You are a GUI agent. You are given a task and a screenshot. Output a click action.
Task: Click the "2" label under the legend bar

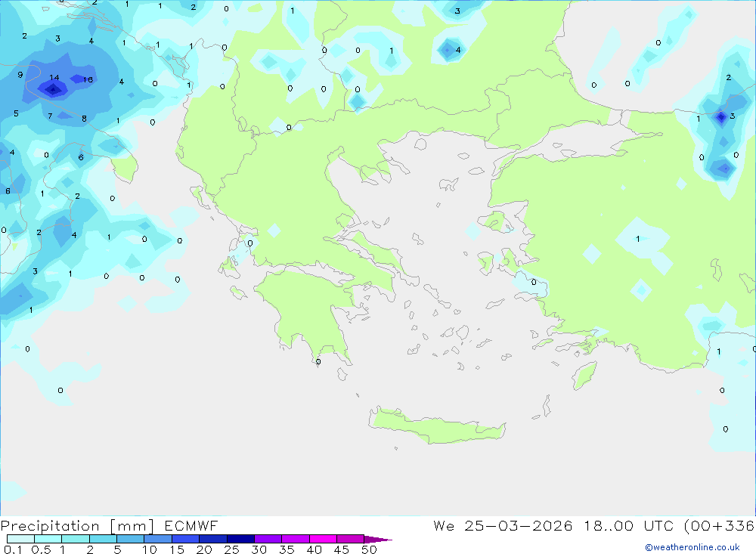pos(90,549)
